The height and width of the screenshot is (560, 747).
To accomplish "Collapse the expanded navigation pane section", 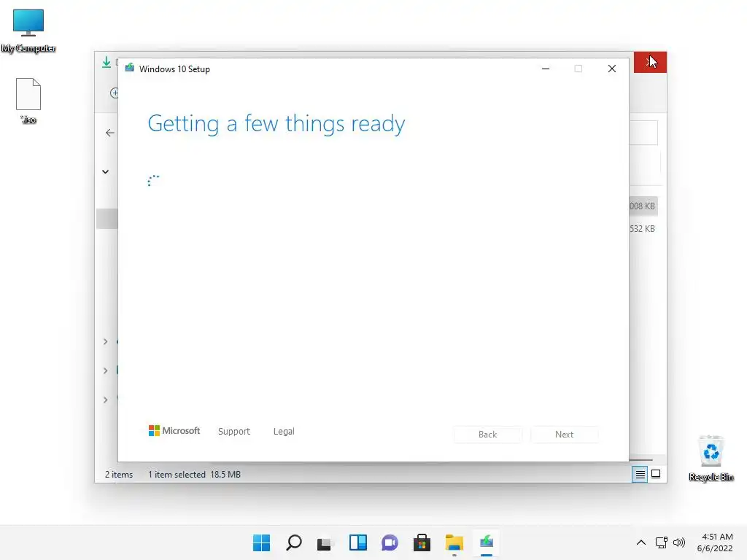I will point(105,171).
